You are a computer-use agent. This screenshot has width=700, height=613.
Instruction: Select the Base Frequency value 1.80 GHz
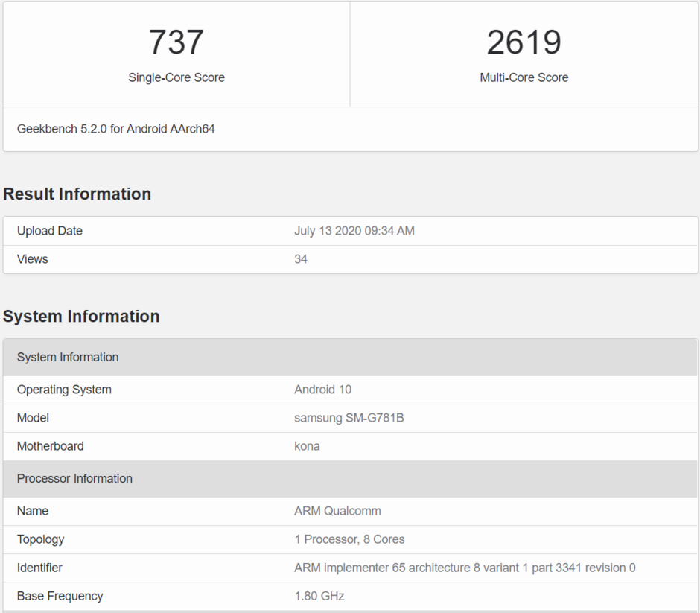pos(316,596)
